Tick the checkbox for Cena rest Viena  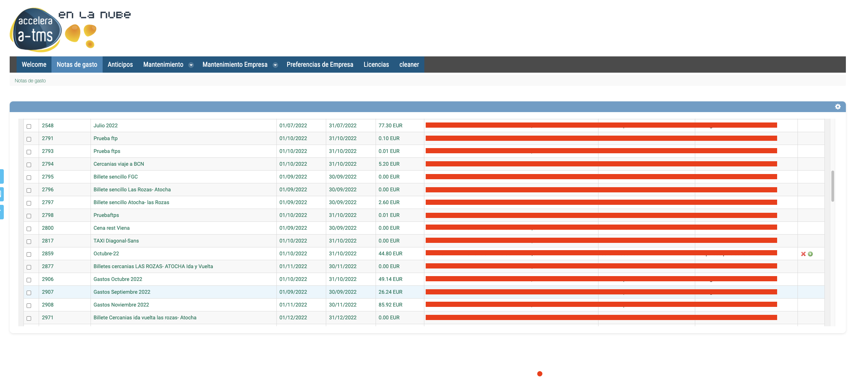pos(29,229)
